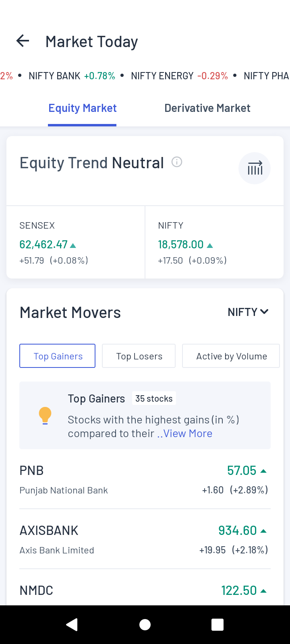Open the NIFTY index card showing 18,578.00

214,242
